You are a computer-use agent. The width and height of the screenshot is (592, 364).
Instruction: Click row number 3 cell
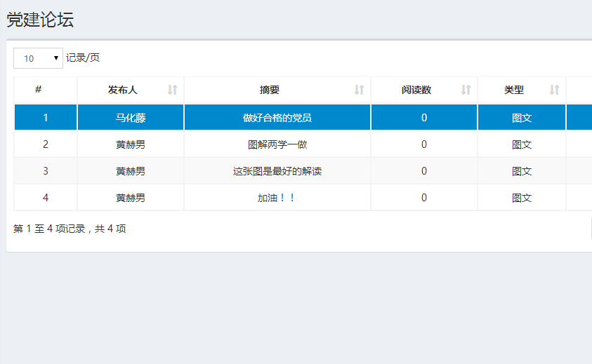[x=46, y=171]
